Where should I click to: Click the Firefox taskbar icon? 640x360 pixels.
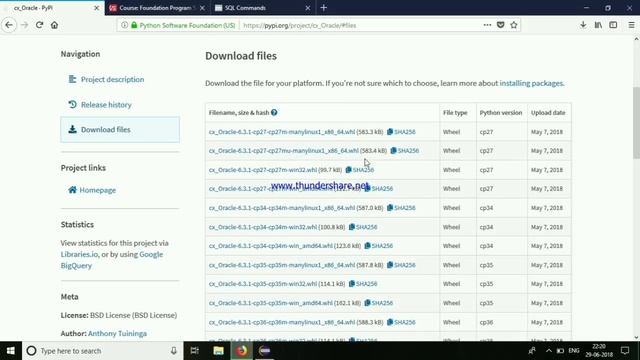242,351
